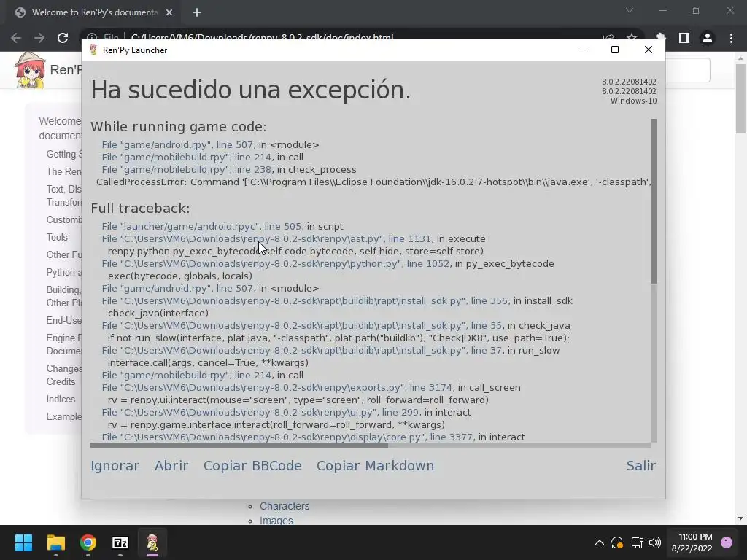Open Chrome three-dot menu

[731, 38]
